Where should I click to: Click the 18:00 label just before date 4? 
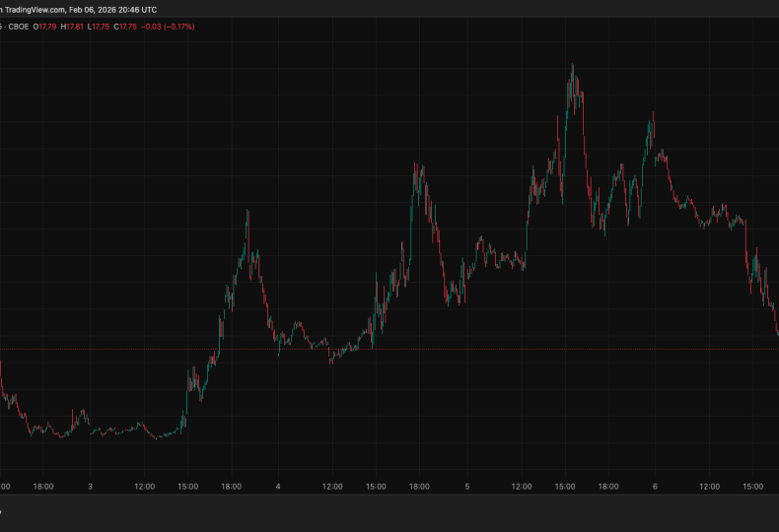[232, 486]
